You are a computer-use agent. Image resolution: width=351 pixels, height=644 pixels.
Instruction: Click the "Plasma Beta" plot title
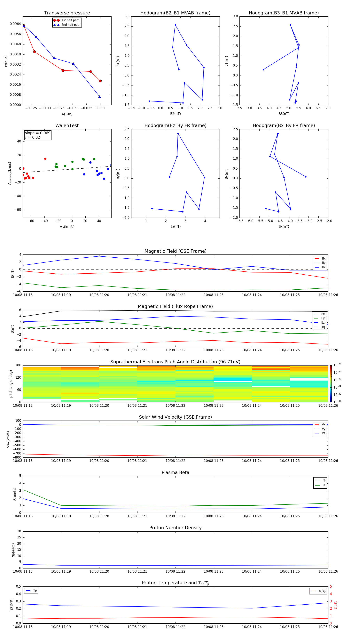pyautogui.click(x=175, y=472)
